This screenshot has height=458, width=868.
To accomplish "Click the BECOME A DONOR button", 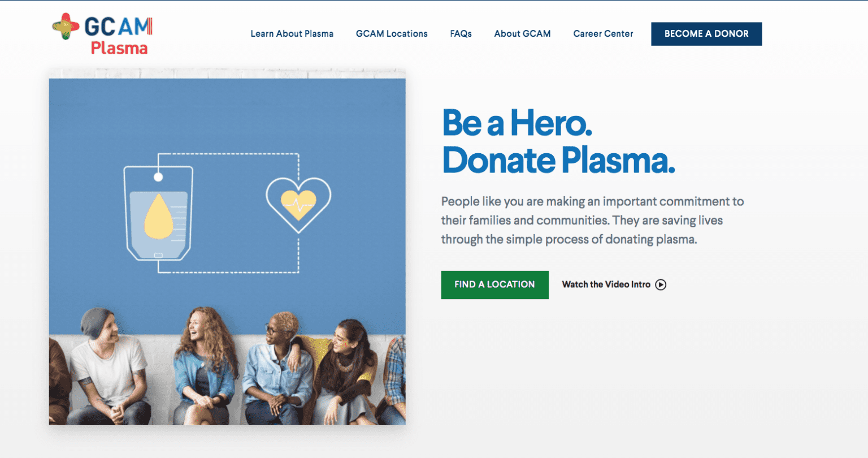I will pyautogui.click(x=706, y=33).
